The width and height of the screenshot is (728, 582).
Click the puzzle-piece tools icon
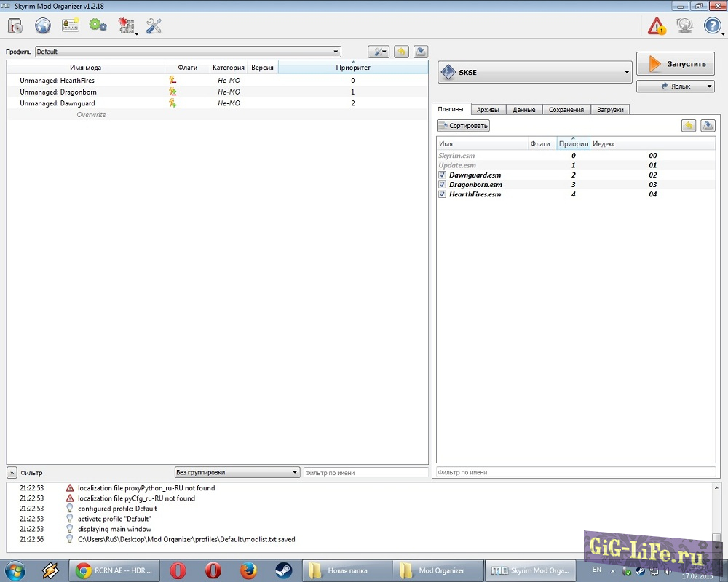127,25
